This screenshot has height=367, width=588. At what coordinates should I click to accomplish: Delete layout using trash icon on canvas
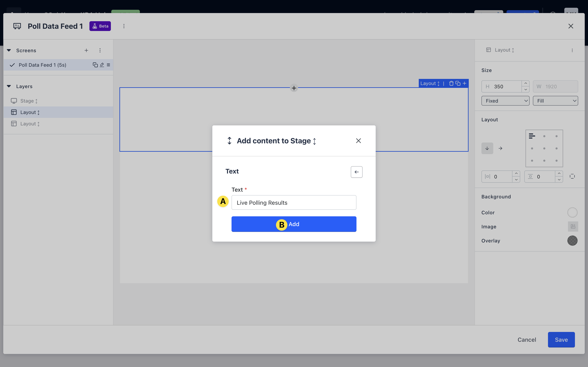point(451,83)
